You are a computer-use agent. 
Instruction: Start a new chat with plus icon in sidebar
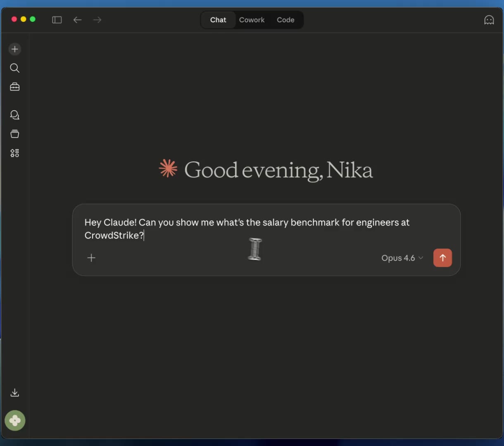point(15,49)
